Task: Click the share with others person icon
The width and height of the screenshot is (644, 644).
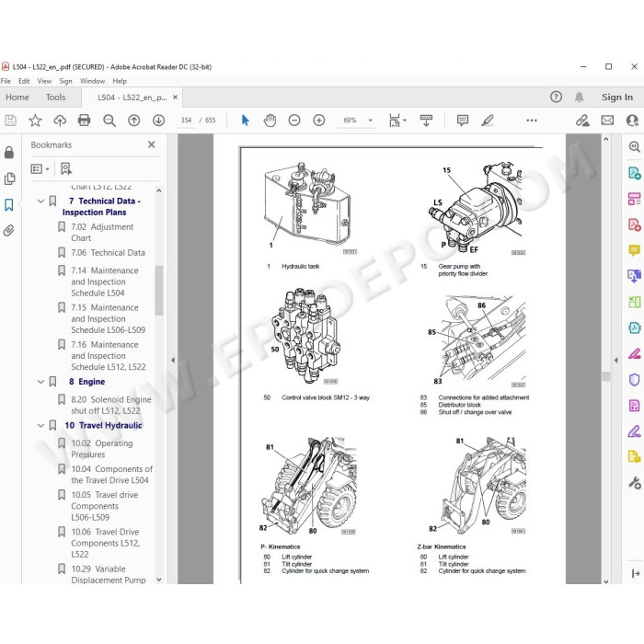Action: 633,121
